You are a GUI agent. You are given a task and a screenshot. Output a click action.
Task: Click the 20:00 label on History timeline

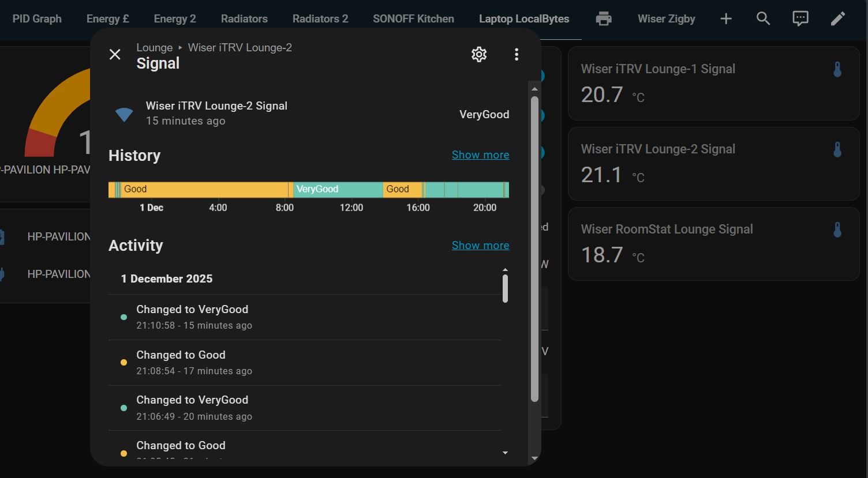click(485, 208)
